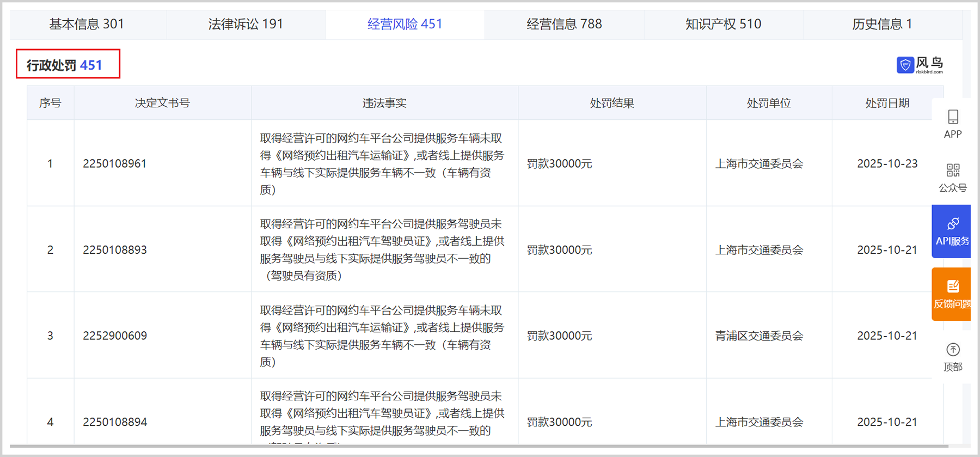The height and width of the screenshot is (457, 980).
Task: Click document number 2250108961
Action: tap(115, 164)
